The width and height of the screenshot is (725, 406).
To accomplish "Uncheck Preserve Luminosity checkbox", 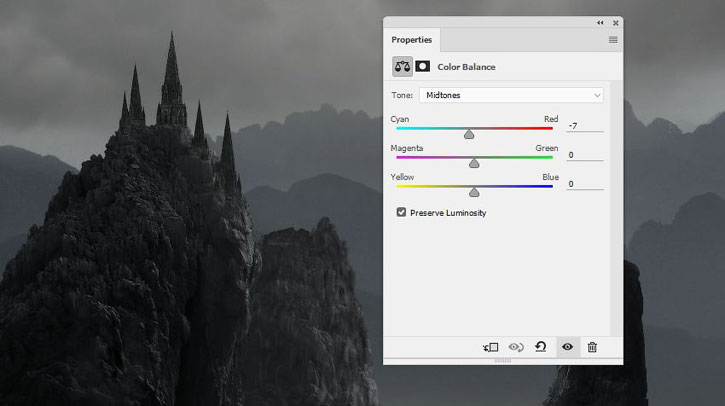I will (401, 212).
